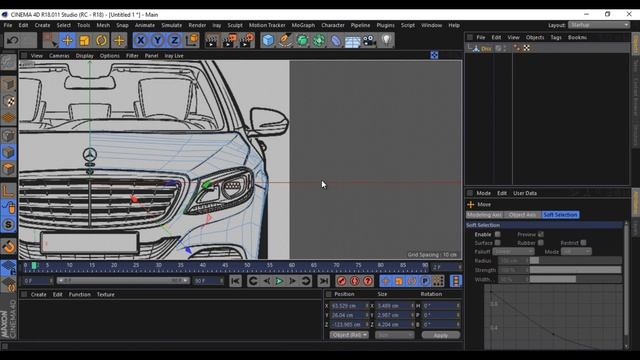Open the floor environment icon
Viewport: 640px width, 360px height.
pos(352,40)
